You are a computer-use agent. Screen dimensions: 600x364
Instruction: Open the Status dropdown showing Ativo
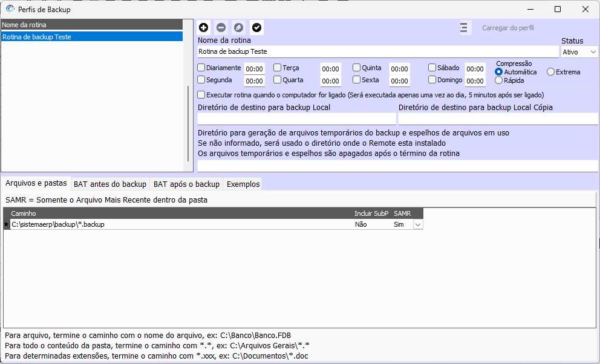pyautogui.click(x=579, y=52)
